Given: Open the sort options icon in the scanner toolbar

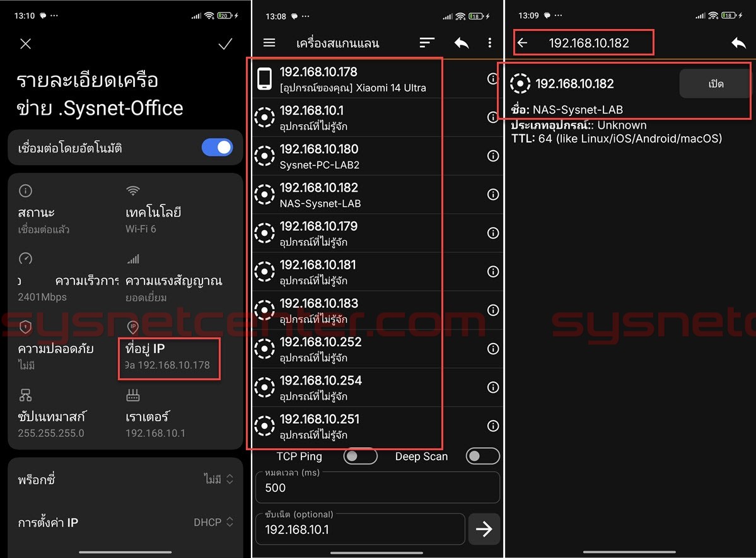Looking at the screenshot, I should tap(427, 42).
